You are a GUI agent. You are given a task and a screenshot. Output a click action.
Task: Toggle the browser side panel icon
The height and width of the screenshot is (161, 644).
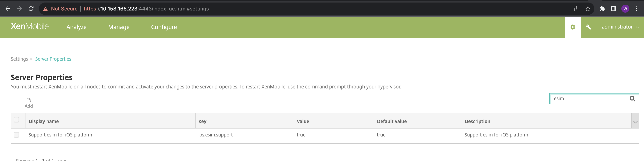point(613,9)
